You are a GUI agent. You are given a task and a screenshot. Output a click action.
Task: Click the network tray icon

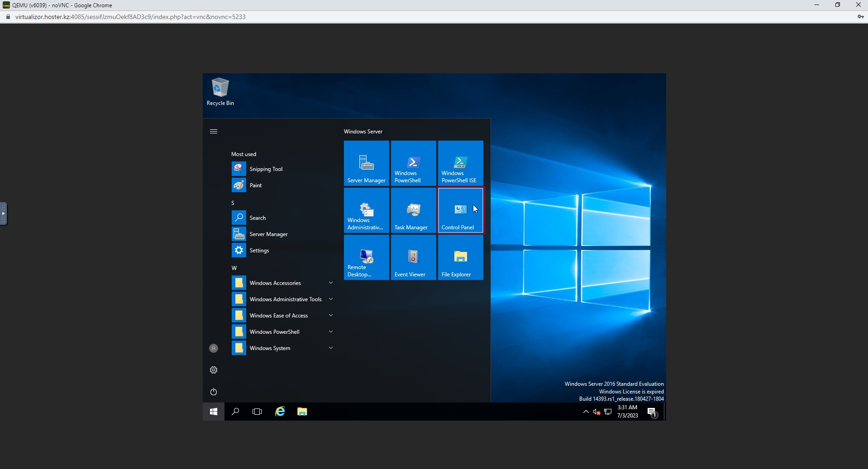click(608, 412)
